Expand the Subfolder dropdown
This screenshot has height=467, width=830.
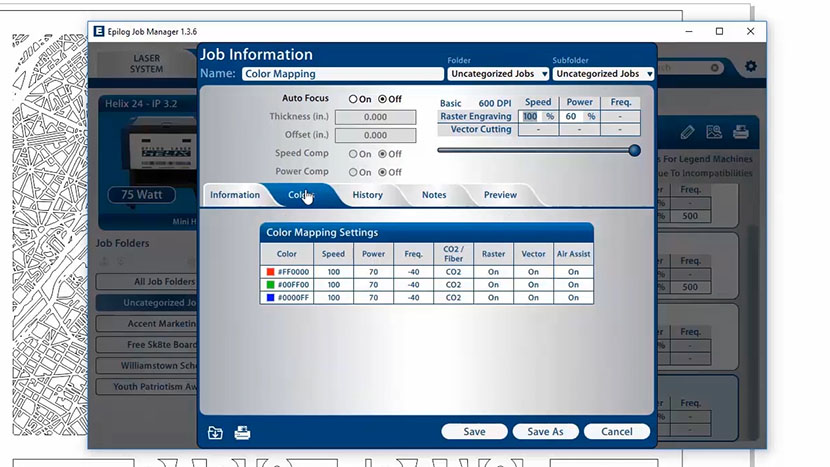point(604,74)
